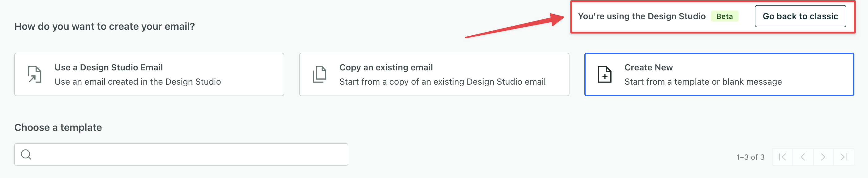Go to previous page of templates
Screen dimensions: 868x178
tap(803, 157)
